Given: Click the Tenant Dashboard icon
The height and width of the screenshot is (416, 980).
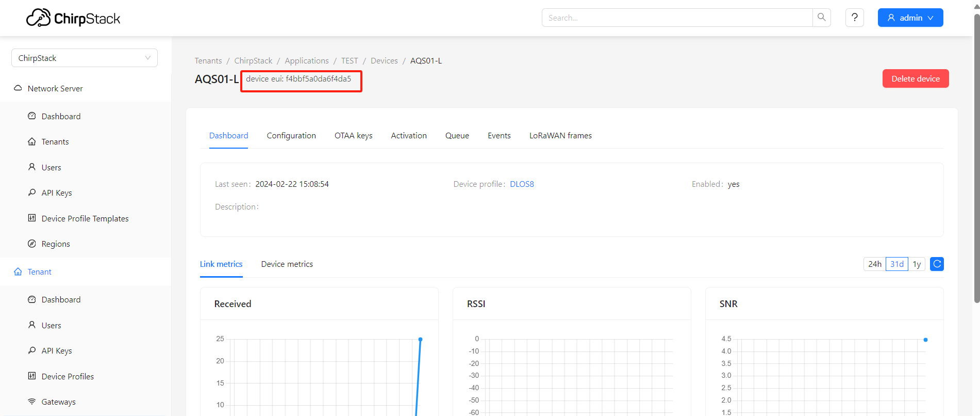Looking at the screenshot, I should click(32, 299).
